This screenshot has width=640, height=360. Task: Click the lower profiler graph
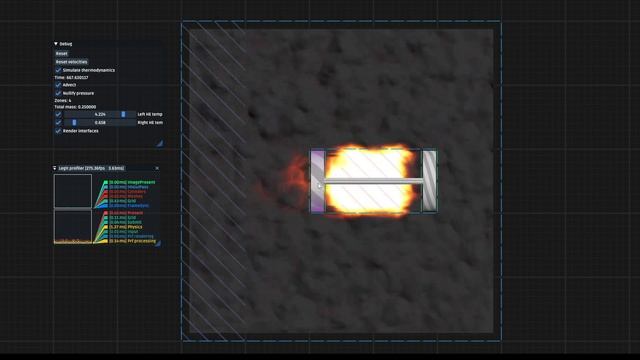click(73, 227)
